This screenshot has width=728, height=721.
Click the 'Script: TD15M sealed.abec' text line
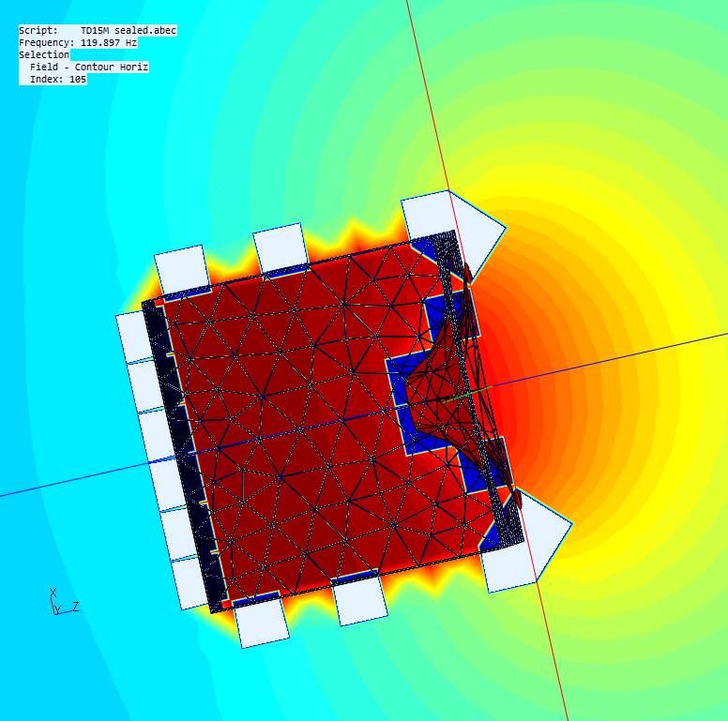(98, 31)
